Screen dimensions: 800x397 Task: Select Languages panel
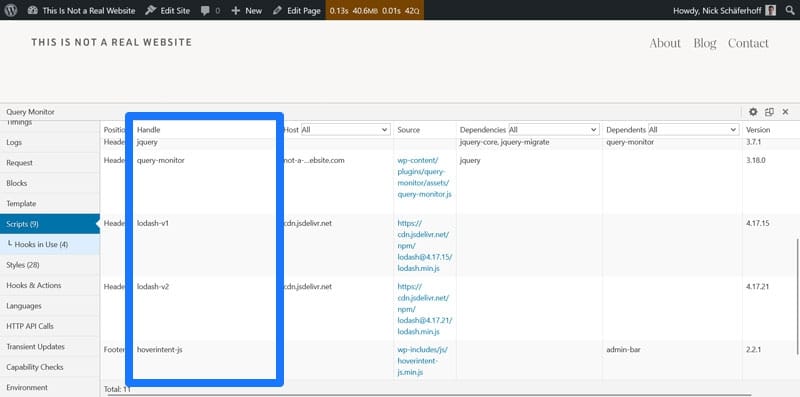click(50, 306)
